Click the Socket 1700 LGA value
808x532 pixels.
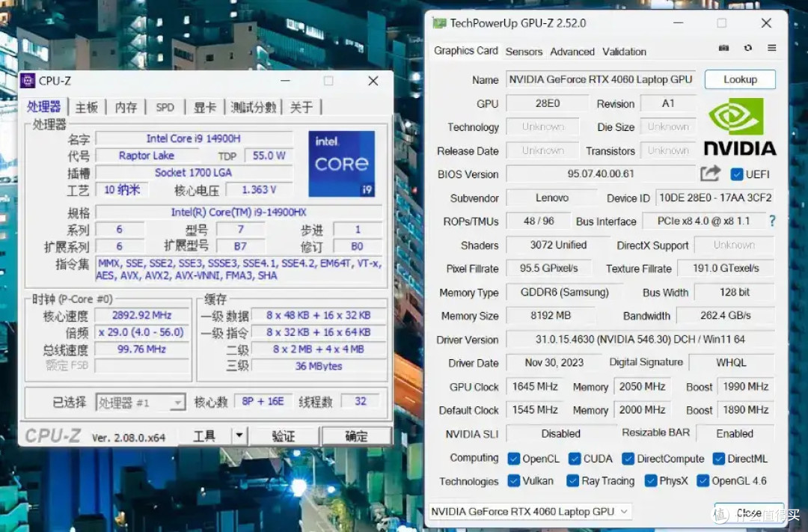tap(194, 172)
